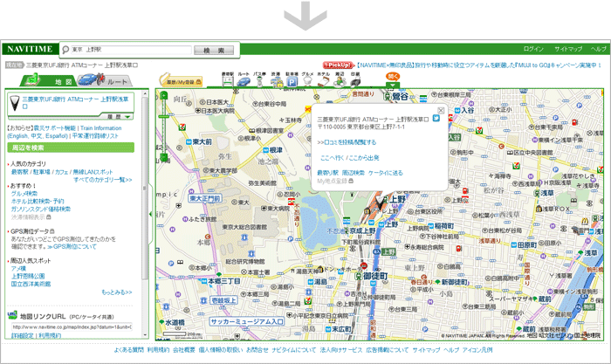Open the 個人情報の取扱い footer link
This screenshot has width=611, height=364.
coord(221,350)
